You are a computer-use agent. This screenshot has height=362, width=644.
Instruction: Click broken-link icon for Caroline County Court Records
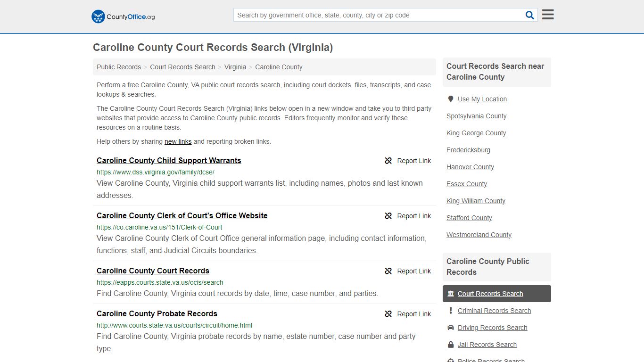click(388, 271)
